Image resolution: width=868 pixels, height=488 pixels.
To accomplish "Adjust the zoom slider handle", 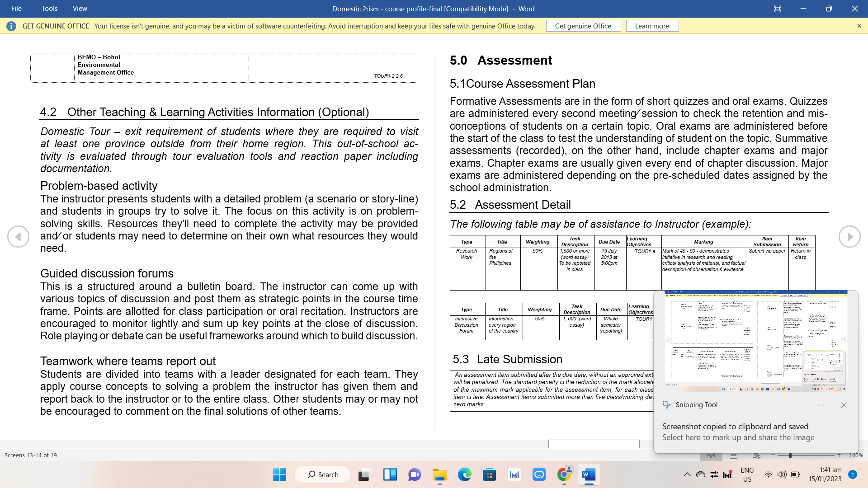I will pos(790,455).
